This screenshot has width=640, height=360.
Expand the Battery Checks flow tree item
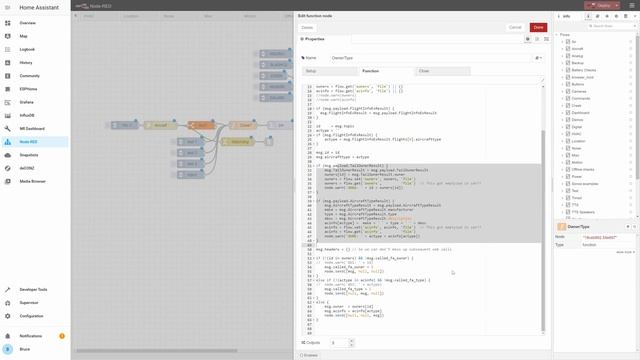562,70
